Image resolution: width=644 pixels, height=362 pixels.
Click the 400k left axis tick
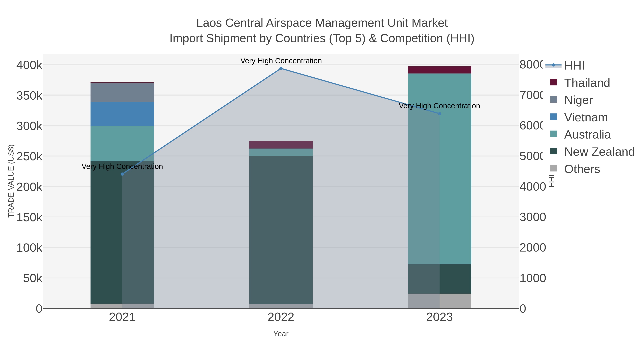pos(29,65)
